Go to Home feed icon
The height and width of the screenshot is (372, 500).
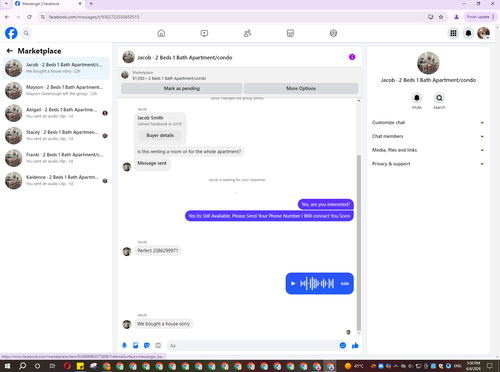161,33
